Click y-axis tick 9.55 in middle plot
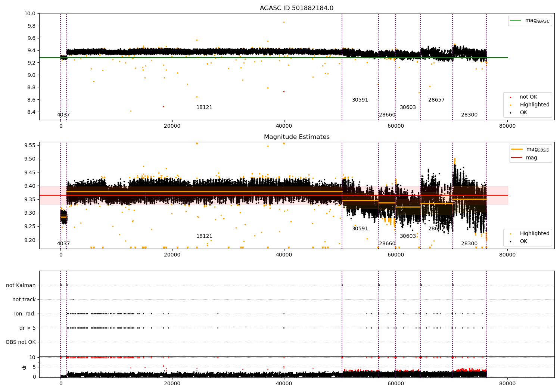Image resolution: width=560 pixels, height=392 pixels. 29,146
